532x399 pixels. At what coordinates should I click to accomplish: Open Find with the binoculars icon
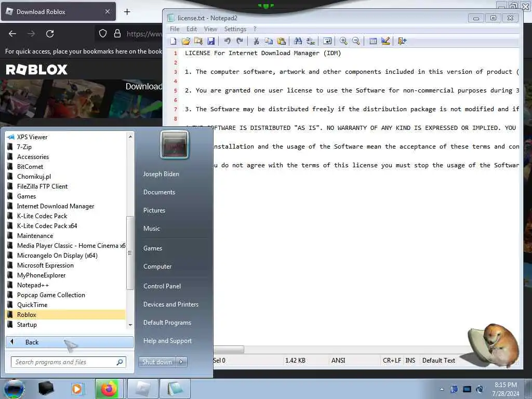coord(298,41)
